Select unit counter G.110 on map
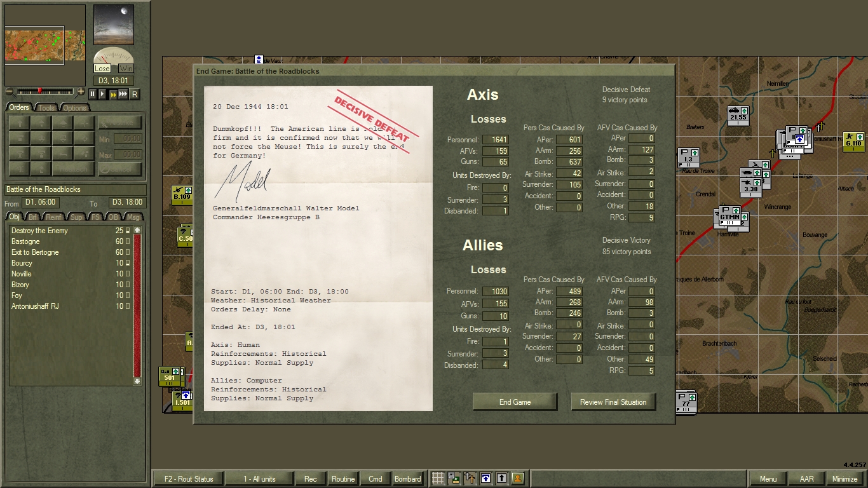 [853, 142]
